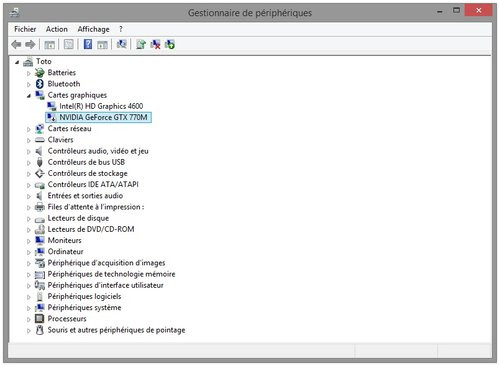
Task: Open the Affichage menu
Action: coord(93,29)
